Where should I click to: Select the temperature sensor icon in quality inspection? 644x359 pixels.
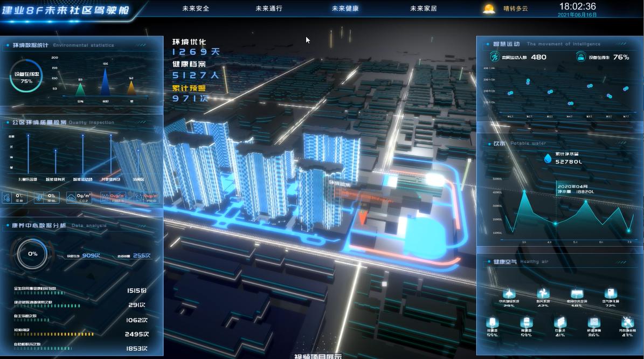pyautogui.click(x=8, y=197)
